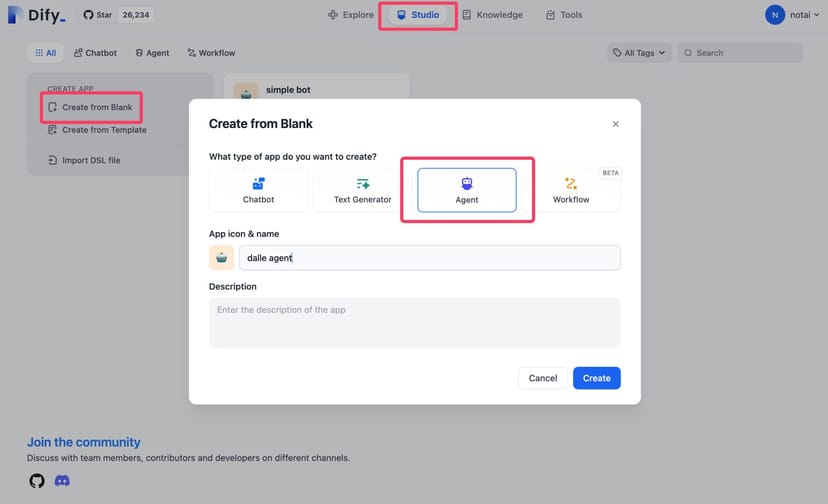Open the Knowledge tab
This screenshot has width=828, height=504.
[x=492, y=15]
